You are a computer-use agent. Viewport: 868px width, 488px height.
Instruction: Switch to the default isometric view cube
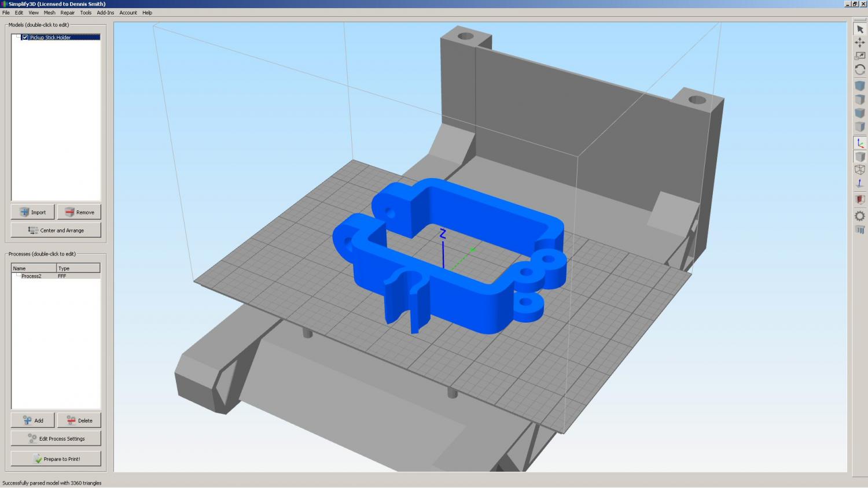click(860, 86)
